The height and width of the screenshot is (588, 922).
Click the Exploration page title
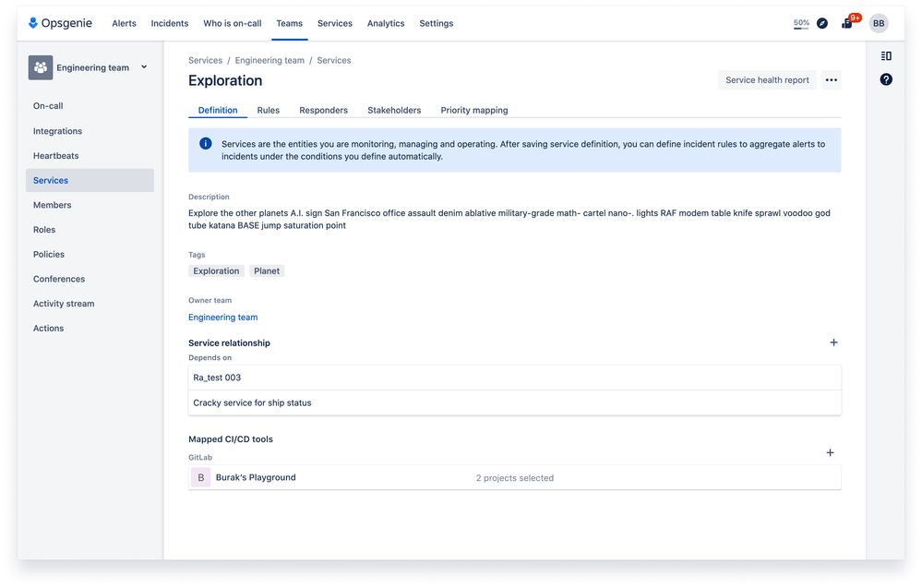[x=225, y=80]
